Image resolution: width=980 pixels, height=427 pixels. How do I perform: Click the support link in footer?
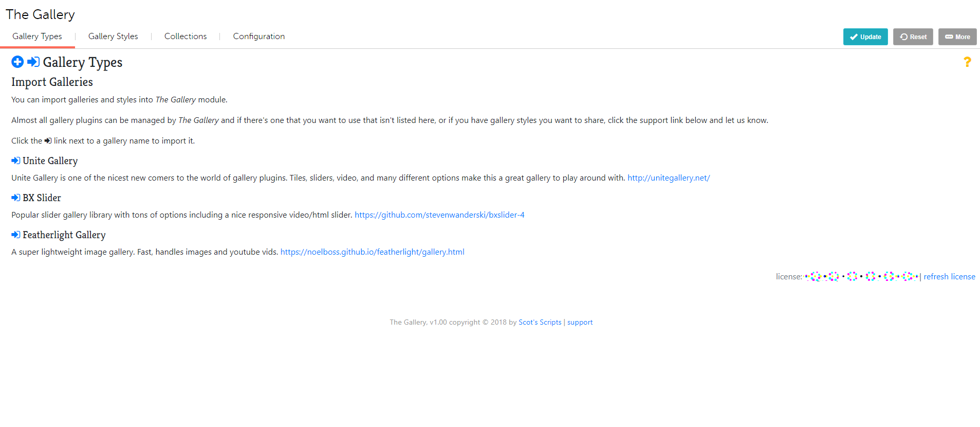[x=580, y=323]
